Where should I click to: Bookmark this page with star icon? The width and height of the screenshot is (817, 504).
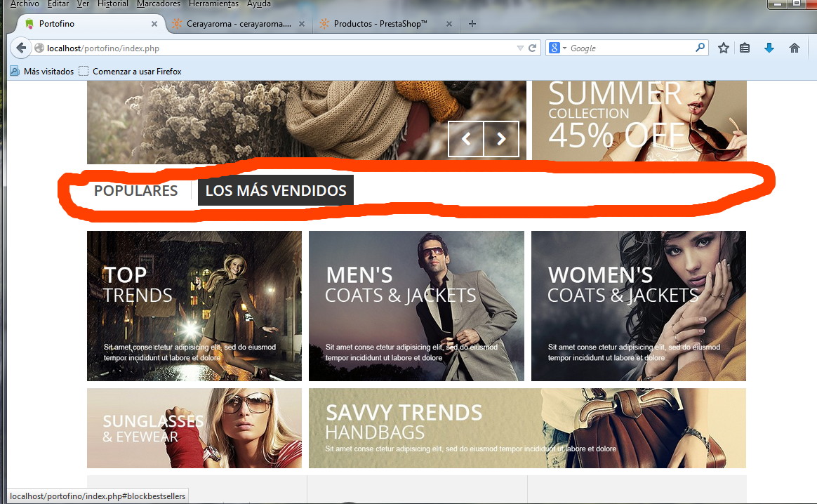723,48
